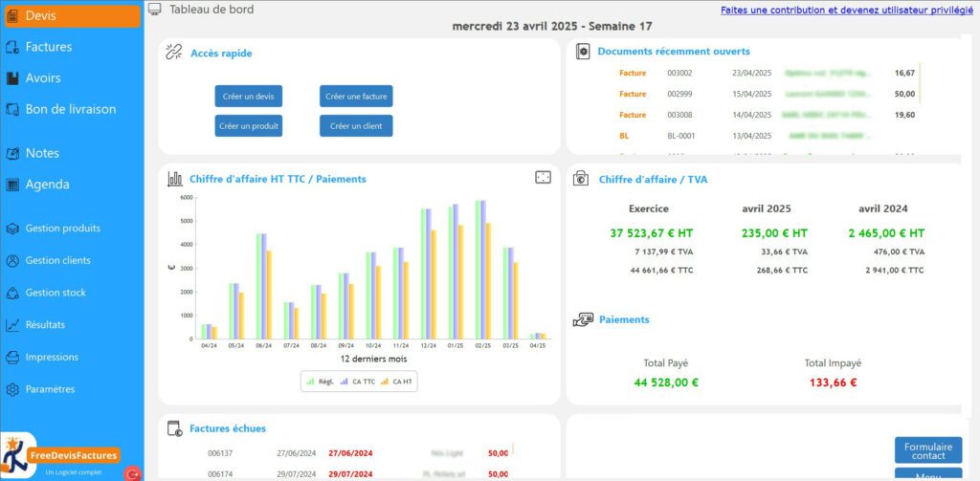Screen dimensions: 980x481
Task: Click the Avoirs icon in the sidebar
Action: (12, 78)
